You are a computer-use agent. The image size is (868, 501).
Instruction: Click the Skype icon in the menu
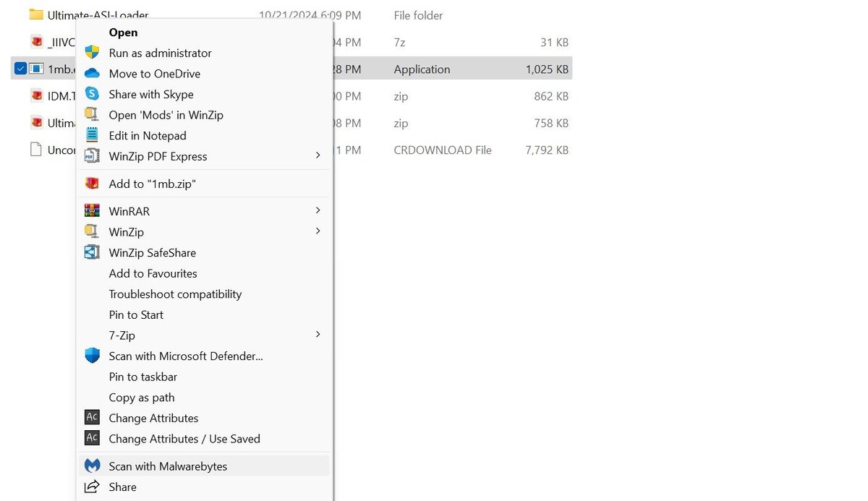click(92, 94)
